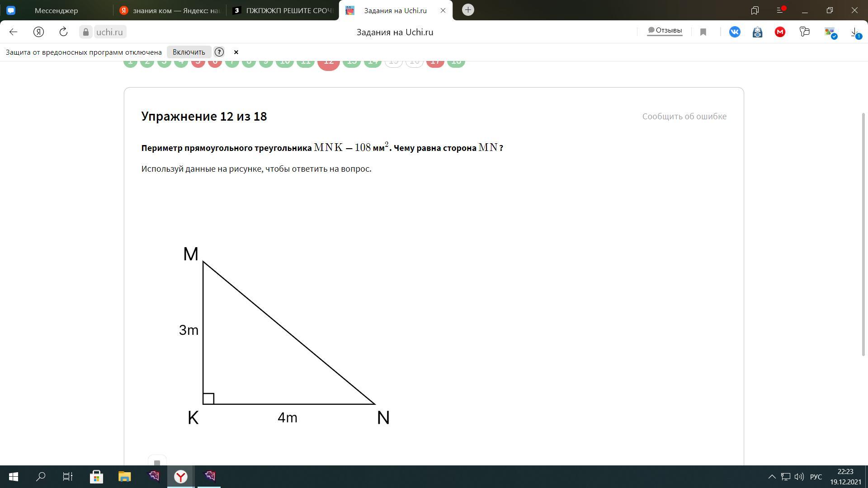The image size is (868, 488).
Task: Open Отзывы reviews button
Action: 664,31
